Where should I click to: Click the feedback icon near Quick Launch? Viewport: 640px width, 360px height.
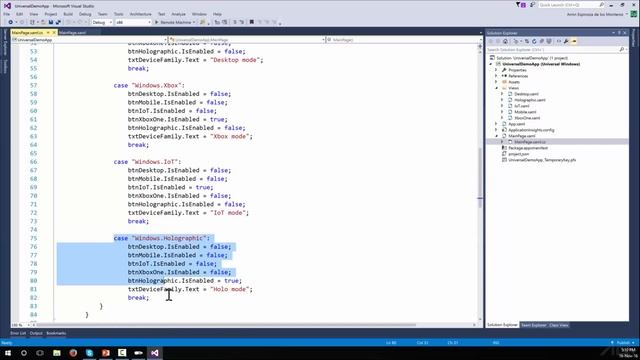coord(532,5)
